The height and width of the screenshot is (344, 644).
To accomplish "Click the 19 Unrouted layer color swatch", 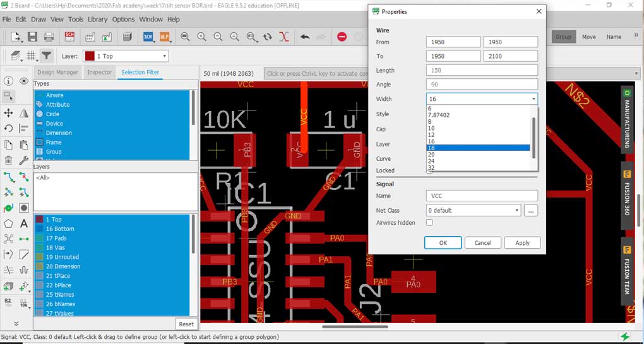I will [x=39, y=257].
